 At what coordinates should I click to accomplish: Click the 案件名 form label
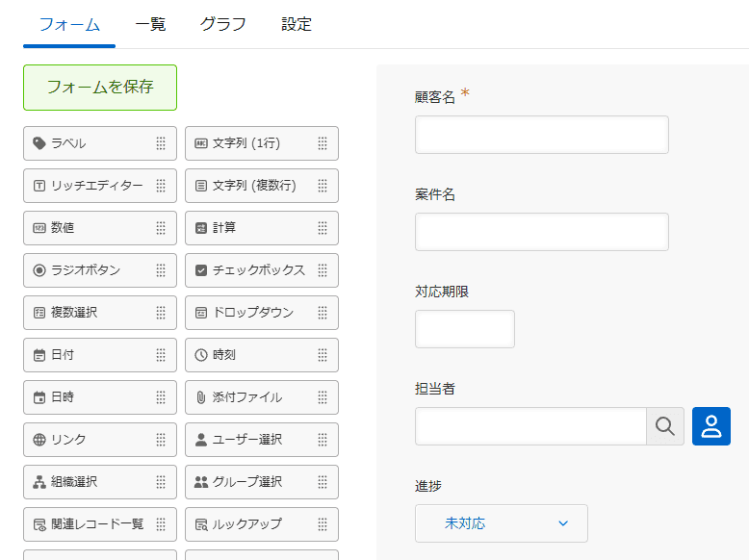(x=435, y=194)
